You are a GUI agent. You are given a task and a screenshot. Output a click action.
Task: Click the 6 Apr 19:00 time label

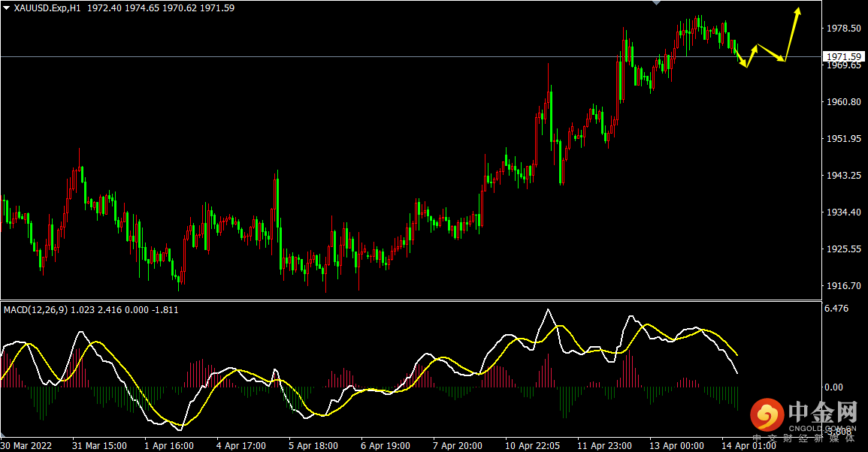(386, 446)
